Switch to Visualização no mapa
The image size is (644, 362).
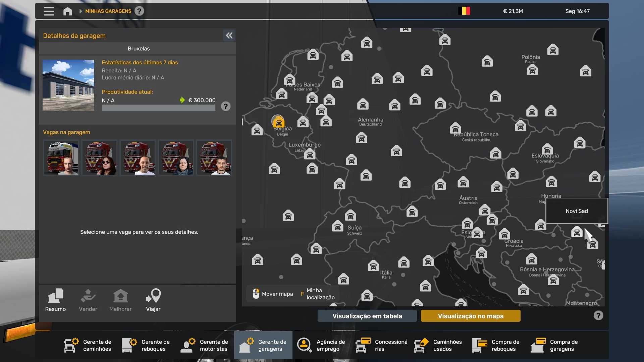pos(470,316)
